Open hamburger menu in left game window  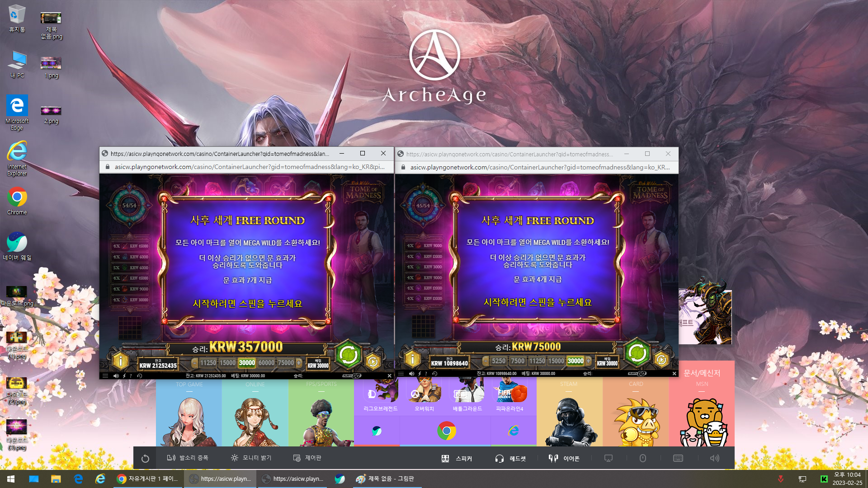tap(105, 375)
